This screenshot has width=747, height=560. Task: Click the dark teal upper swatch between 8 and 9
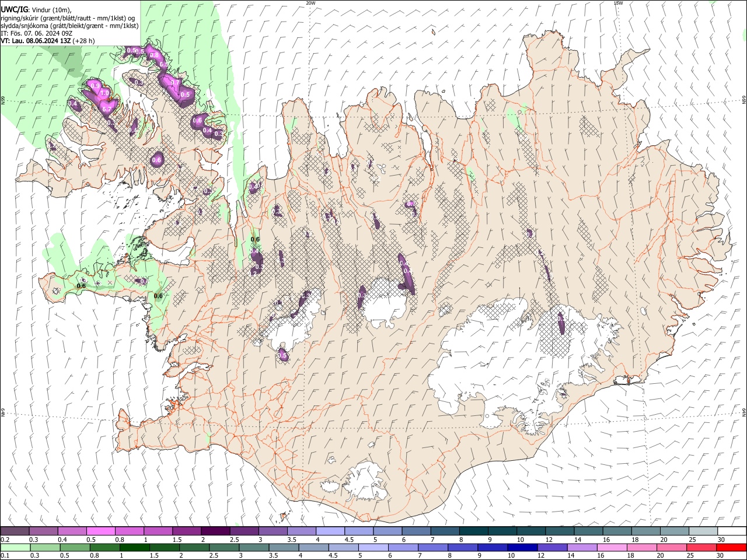coord(473,531)
